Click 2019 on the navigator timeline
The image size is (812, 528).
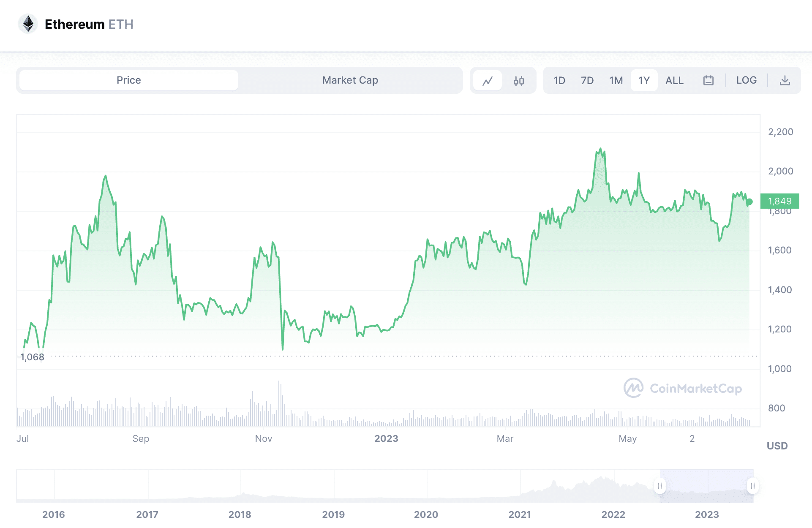click(x=333, y=514)
